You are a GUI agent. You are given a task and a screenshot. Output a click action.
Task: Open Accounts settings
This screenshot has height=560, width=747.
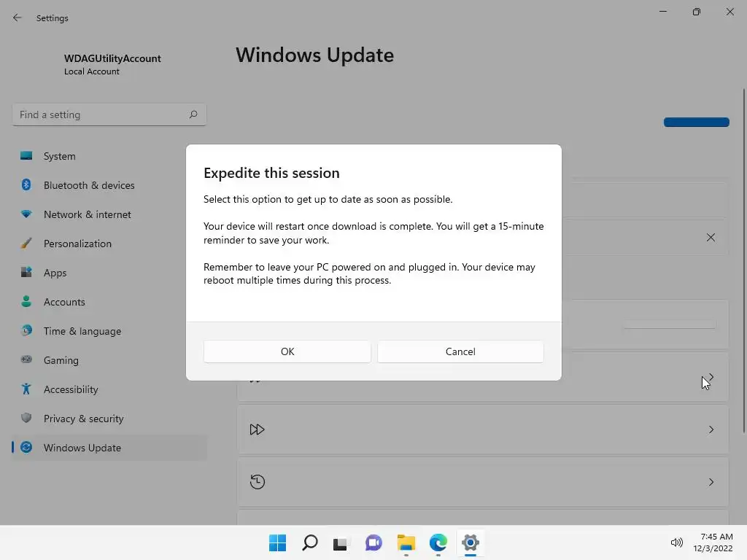pyautogui.click(x=109, y=302)
